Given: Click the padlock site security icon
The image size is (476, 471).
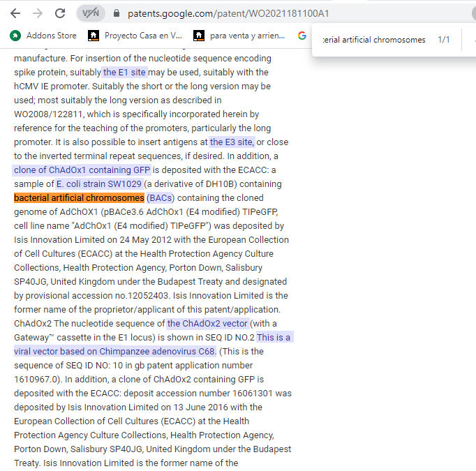Looking at the screenshot, I should [x=116, y=13].
